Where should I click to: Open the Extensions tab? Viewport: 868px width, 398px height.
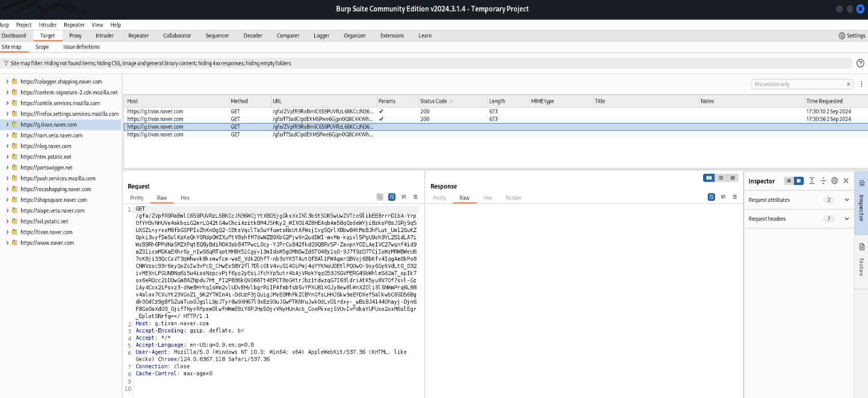click(x=392, y=35)
